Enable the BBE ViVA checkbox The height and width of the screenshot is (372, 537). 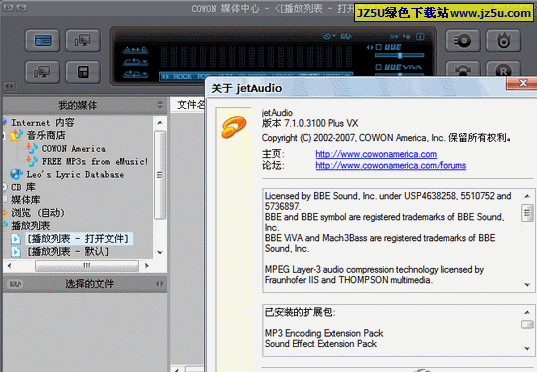(378, 67)
